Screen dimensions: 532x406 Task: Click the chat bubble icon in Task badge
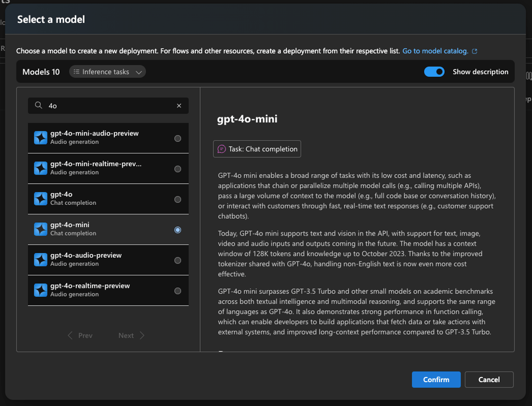[x=222, y=149]
